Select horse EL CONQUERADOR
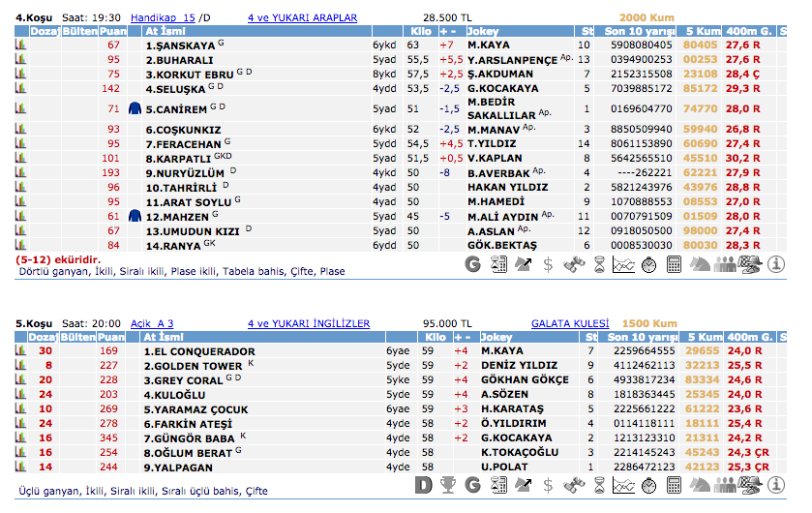 click(x=199, y=351)
